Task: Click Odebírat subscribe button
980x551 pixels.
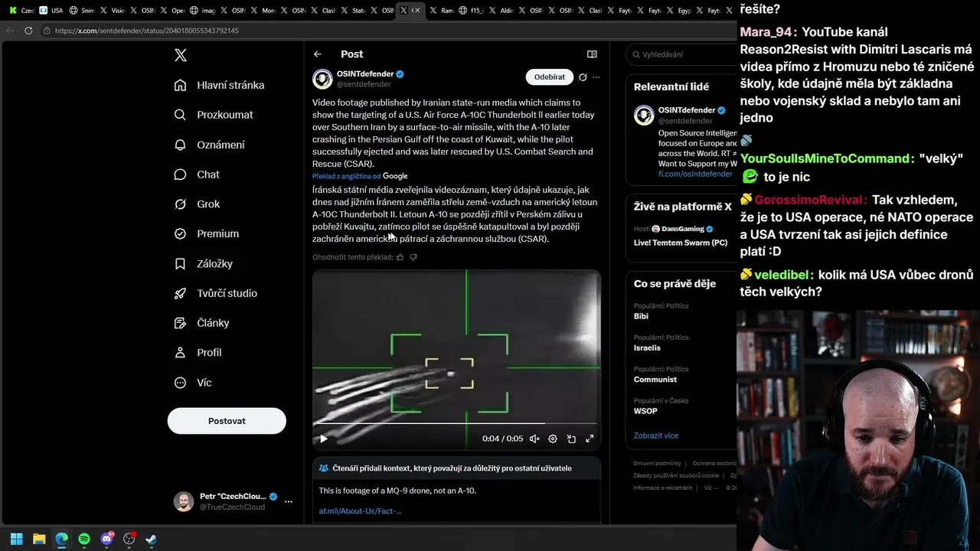Action: tap(550, 77)
